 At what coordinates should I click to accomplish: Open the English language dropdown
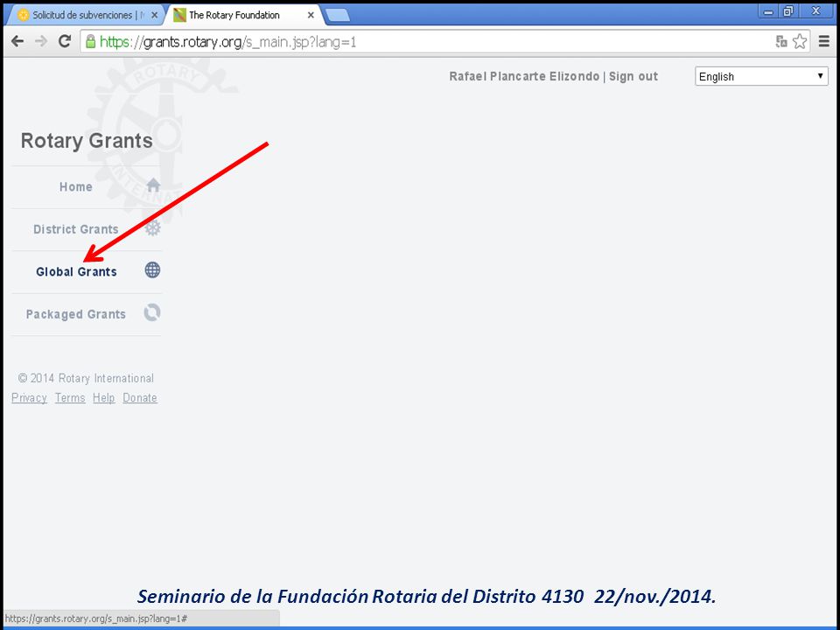coord(761,76)
